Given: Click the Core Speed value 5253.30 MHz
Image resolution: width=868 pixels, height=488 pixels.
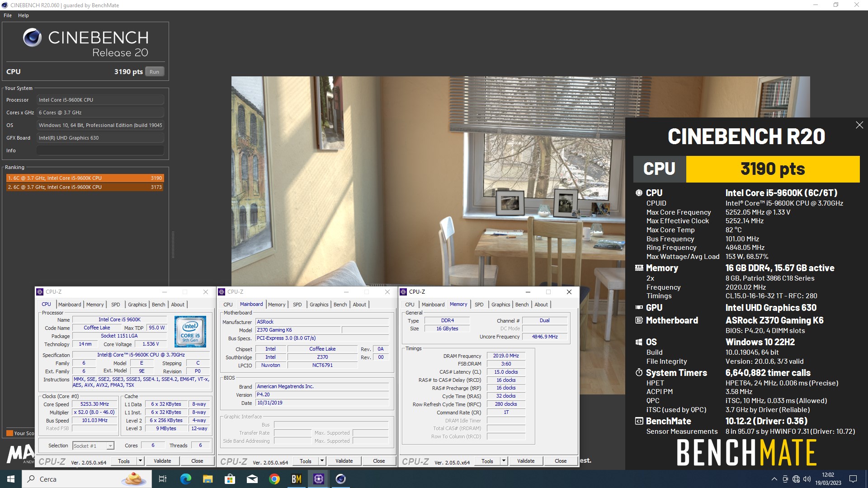Looking at the screenshot, I should (95, 404).
